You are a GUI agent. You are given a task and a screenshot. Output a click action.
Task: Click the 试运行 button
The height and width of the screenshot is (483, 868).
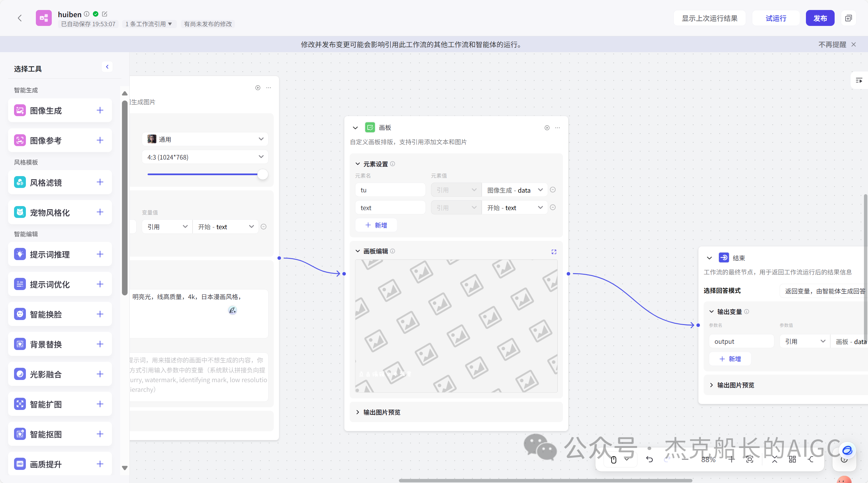coord(775,18)
